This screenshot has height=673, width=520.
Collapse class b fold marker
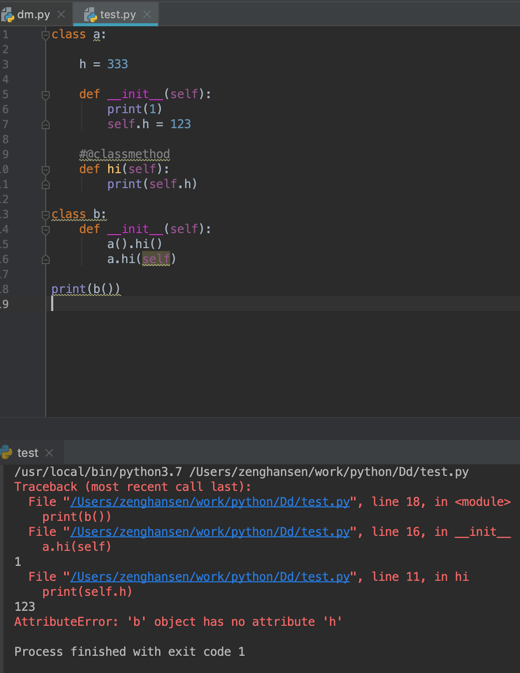(45, 215)
